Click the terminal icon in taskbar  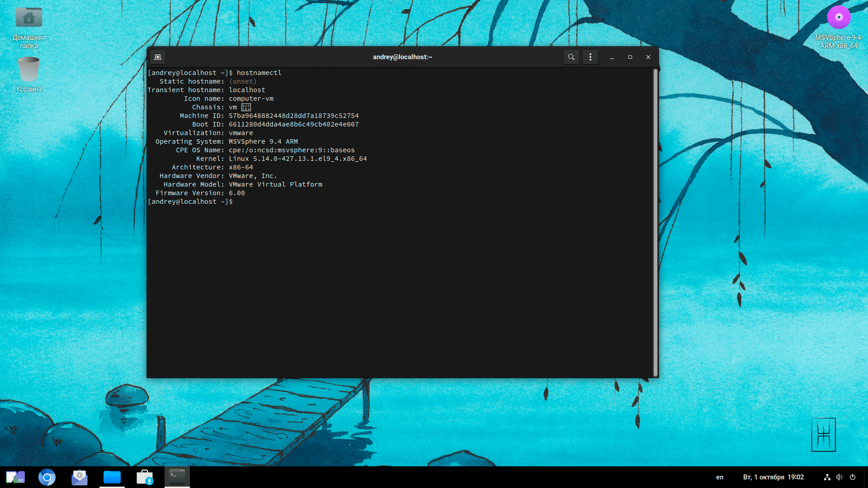point(176,476)
